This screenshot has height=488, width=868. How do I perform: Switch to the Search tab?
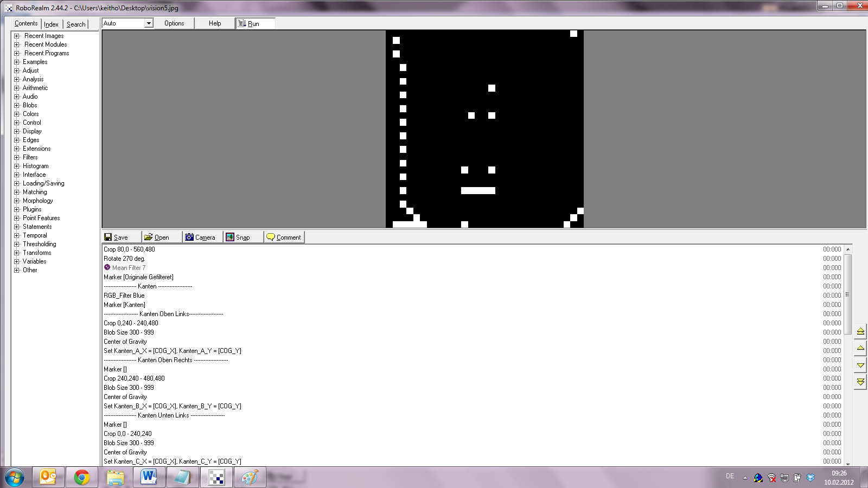(76, 24)
